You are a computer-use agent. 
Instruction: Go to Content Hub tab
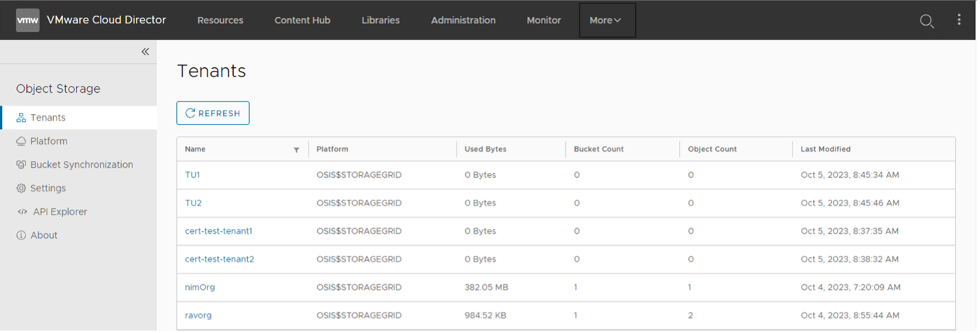coord(302,21)
